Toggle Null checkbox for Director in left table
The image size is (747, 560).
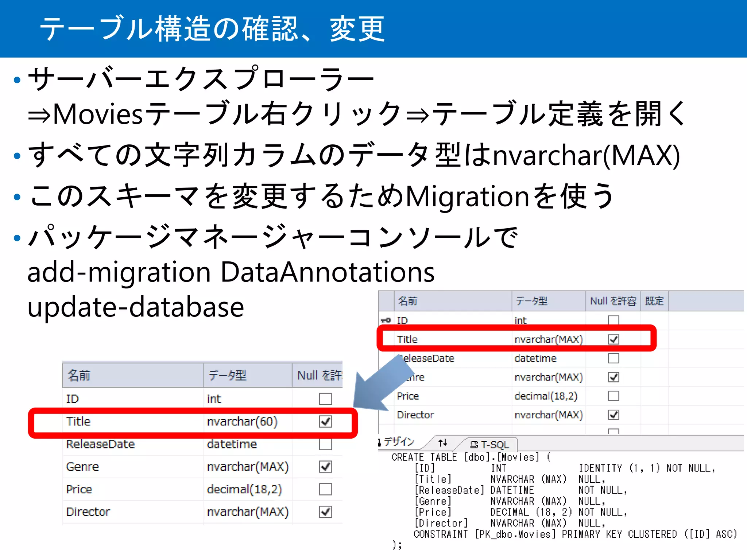[x=325, y=512]
